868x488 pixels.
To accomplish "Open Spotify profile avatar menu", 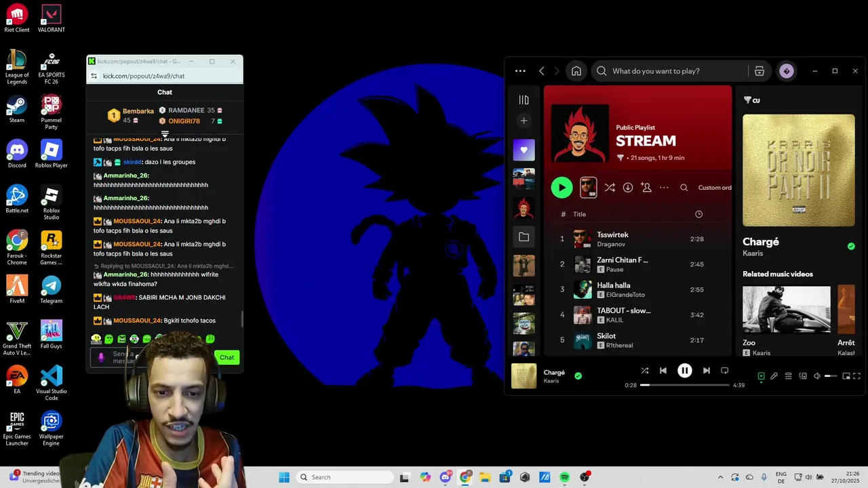I will coord(787,71).
